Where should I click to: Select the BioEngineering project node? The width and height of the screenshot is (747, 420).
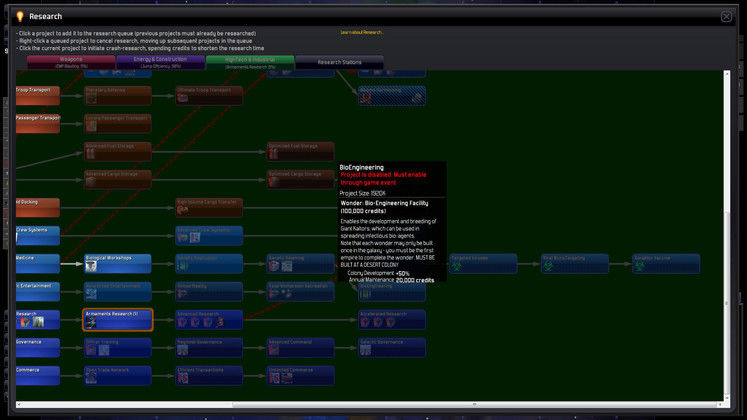[x=392, y=292]
